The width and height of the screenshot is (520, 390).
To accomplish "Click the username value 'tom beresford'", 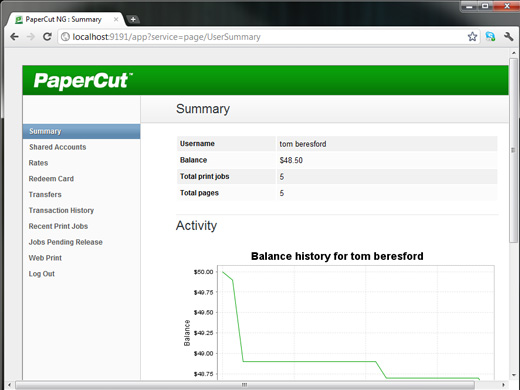I will [303, 144].
